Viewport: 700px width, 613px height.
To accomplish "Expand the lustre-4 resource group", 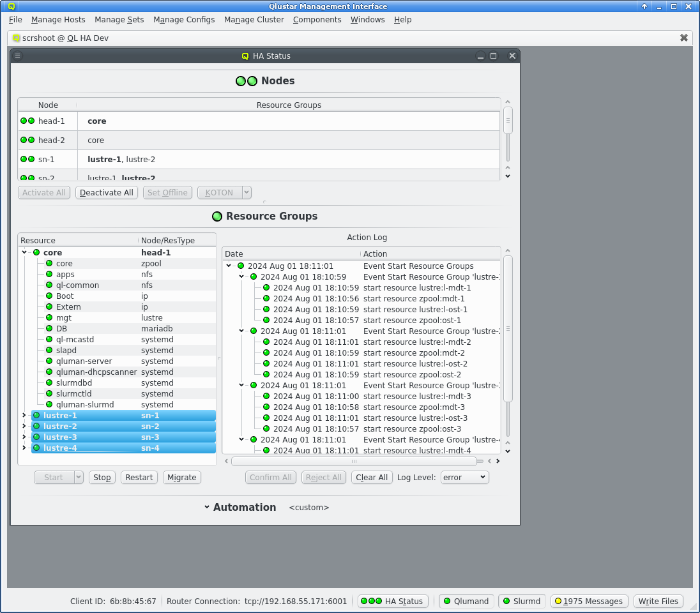I will tap(24, 448).
